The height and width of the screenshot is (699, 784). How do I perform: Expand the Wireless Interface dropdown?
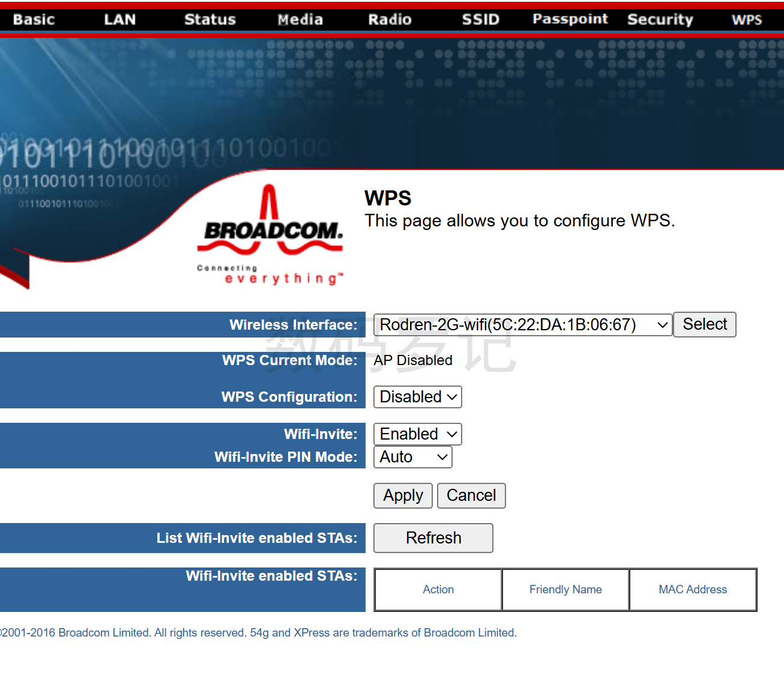[x=522, y=325]
